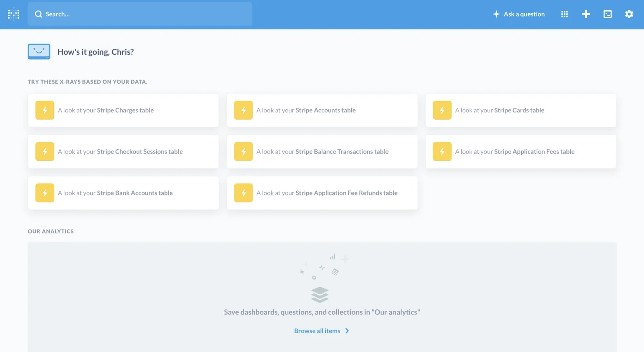Click the smiling Metabot greeter icon
644x352 pixels.
(39, 51)
